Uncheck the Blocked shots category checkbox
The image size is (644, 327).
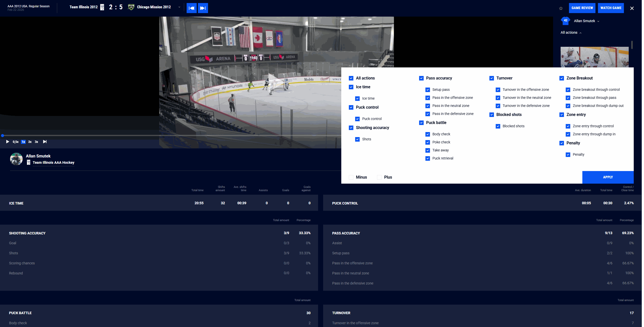pyautogui.click(x=492, y=115)
